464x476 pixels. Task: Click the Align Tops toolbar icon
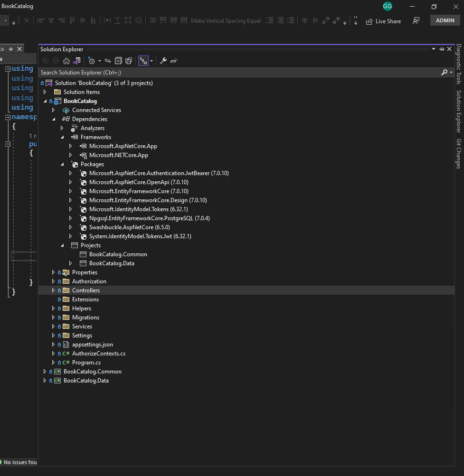coord(72,20)
